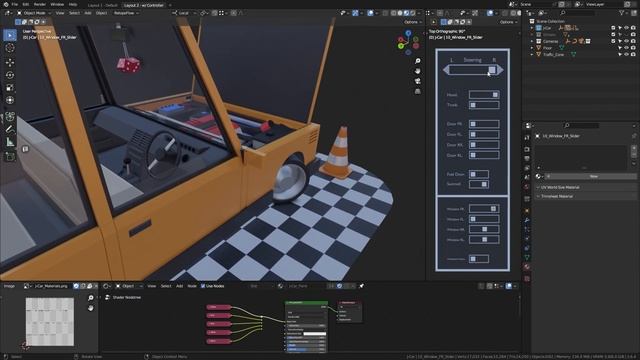Click the Outliner filter funnel icon
This screenshot has height=360, width=640.
[622, 13]
